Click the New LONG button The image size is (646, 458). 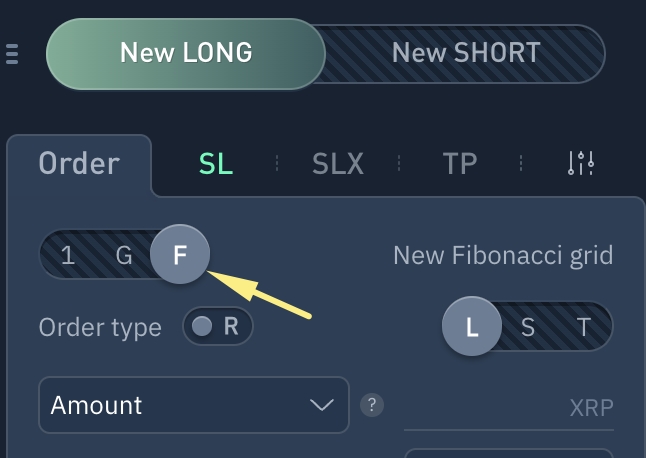[186, 54]
